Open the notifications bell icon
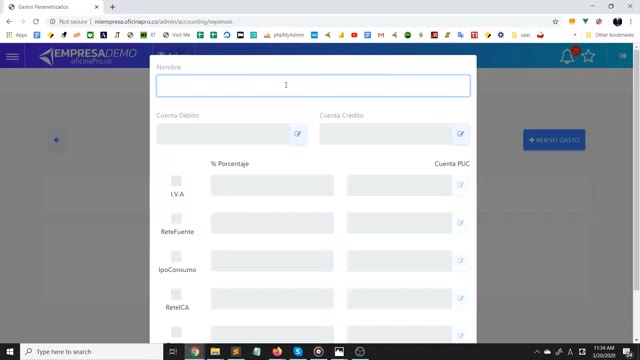Screen dimensions: 640x360 coord(567,56)
